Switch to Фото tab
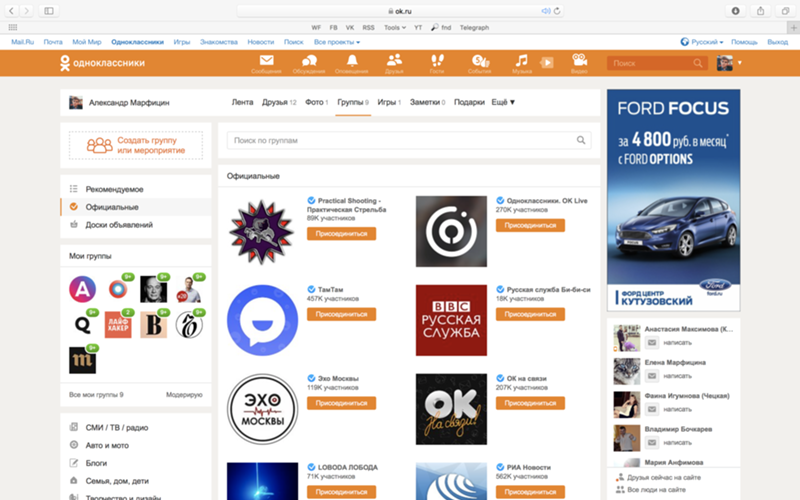800x500 pixels. coord(316,102)
